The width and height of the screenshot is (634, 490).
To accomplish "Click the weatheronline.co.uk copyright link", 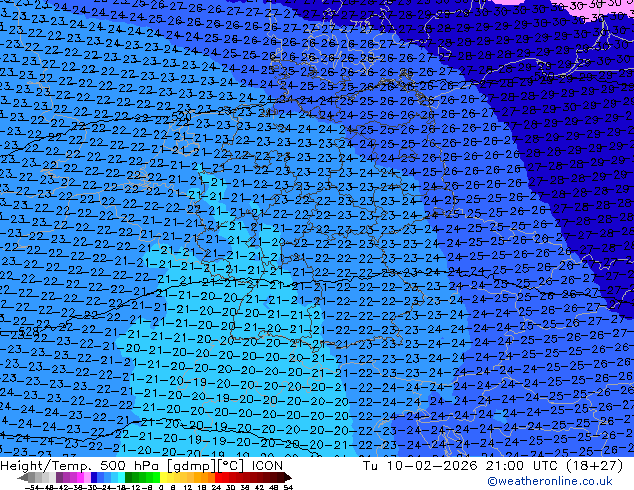I will (x=550, y=481).
